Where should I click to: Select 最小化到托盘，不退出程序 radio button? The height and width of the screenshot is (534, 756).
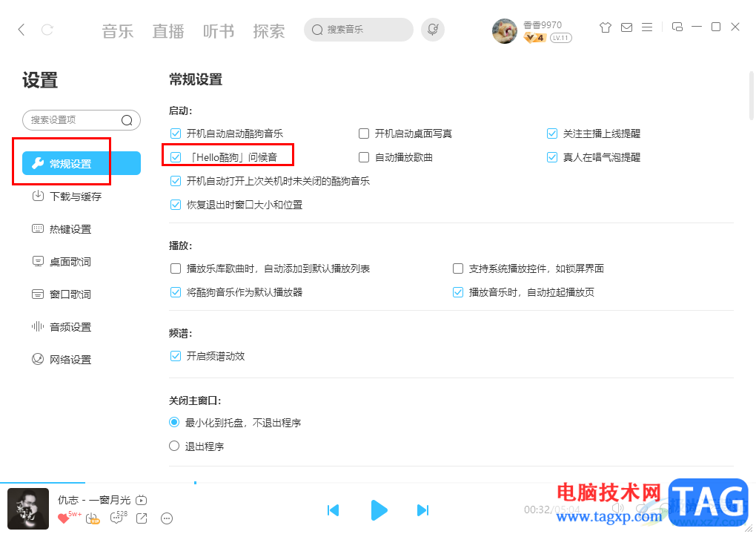174,423
